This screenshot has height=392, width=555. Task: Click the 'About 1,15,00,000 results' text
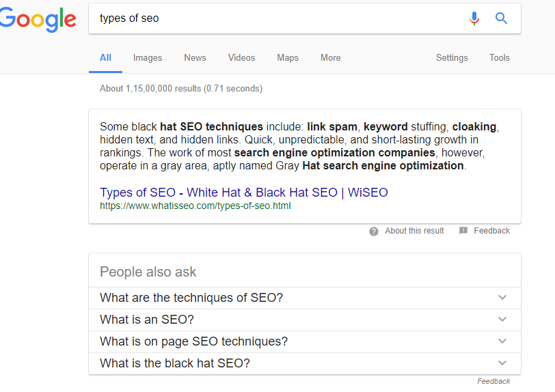click(x=181, y=89)
